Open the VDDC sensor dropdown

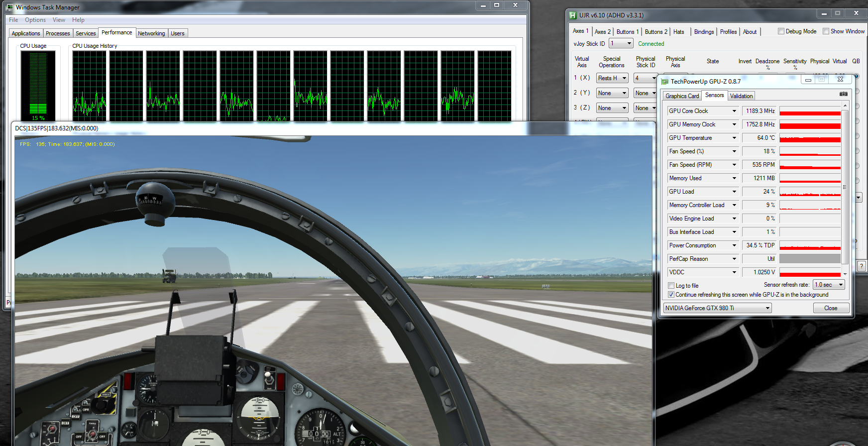coord(734,272)
